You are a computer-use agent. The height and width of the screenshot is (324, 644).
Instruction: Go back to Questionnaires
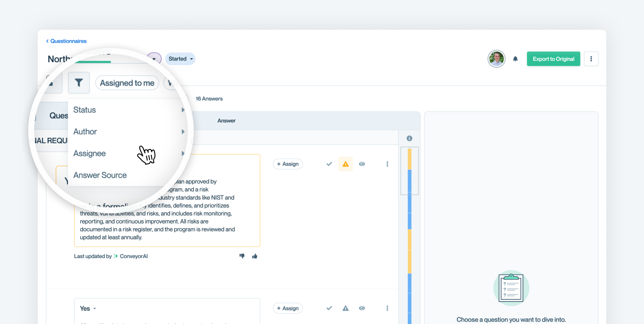click(x=66, y=41)
